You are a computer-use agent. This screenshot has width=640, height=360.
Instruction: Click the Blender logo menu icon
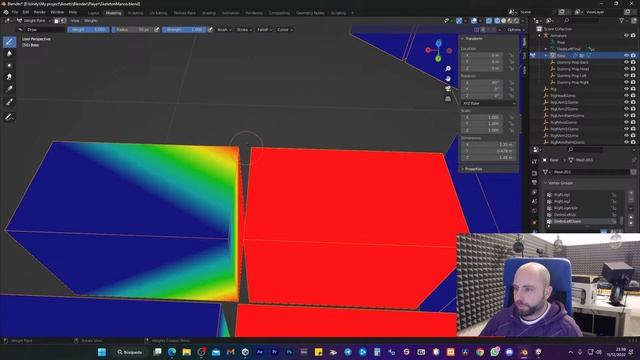6,12
